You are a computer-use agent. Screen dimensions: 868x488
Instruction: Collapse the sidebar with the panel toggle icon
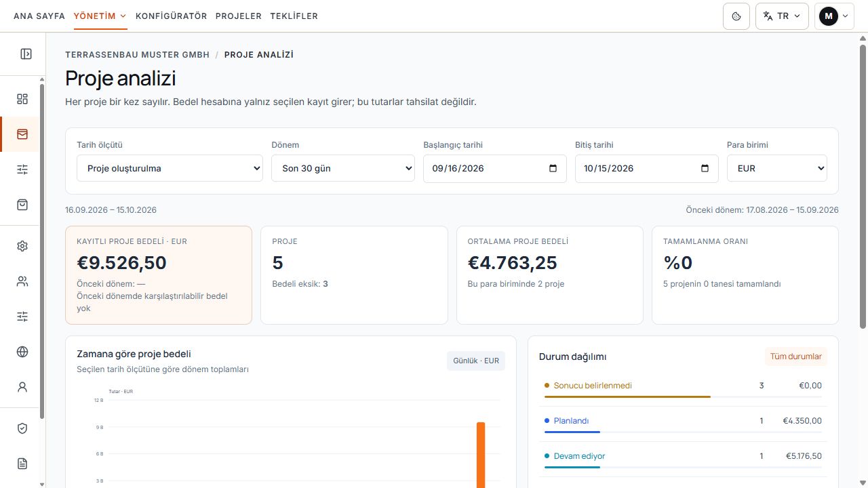26,54
